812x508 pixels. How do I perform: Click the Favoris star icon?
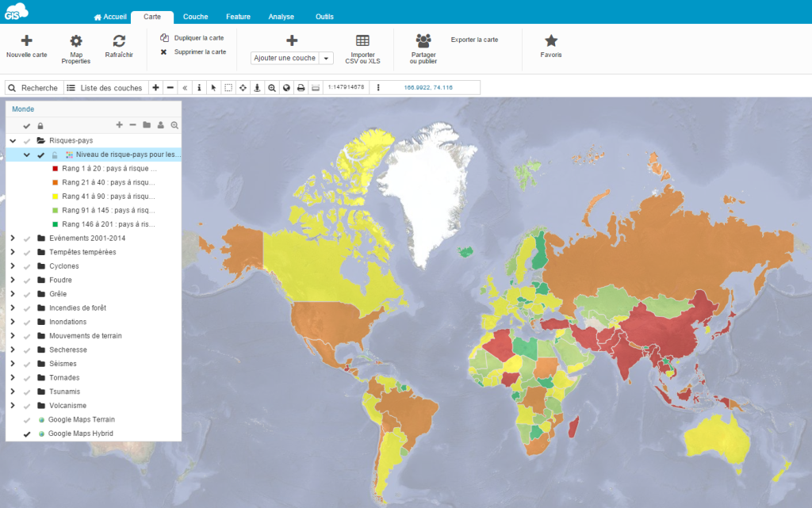click(x=551, y=41)
